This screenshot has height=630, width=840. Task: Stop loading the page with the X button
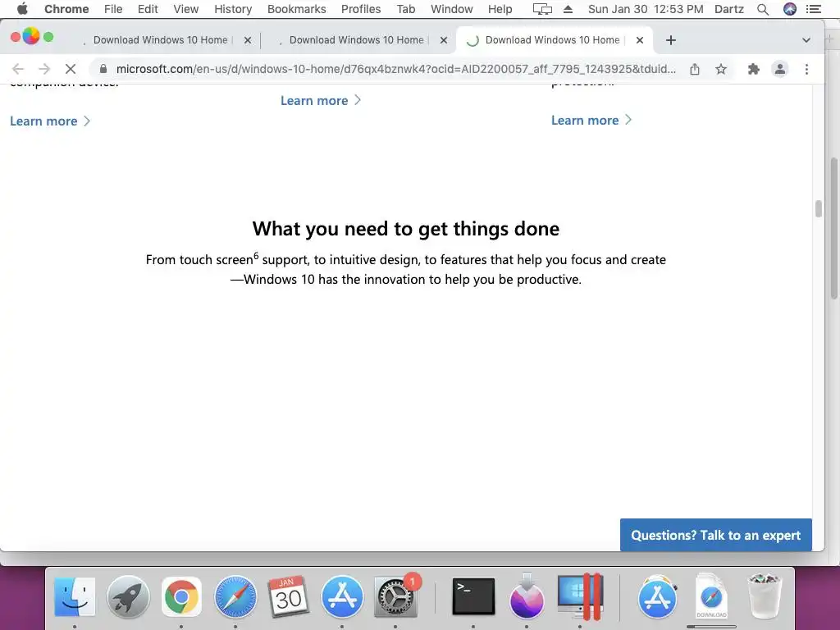coord(71,69)
